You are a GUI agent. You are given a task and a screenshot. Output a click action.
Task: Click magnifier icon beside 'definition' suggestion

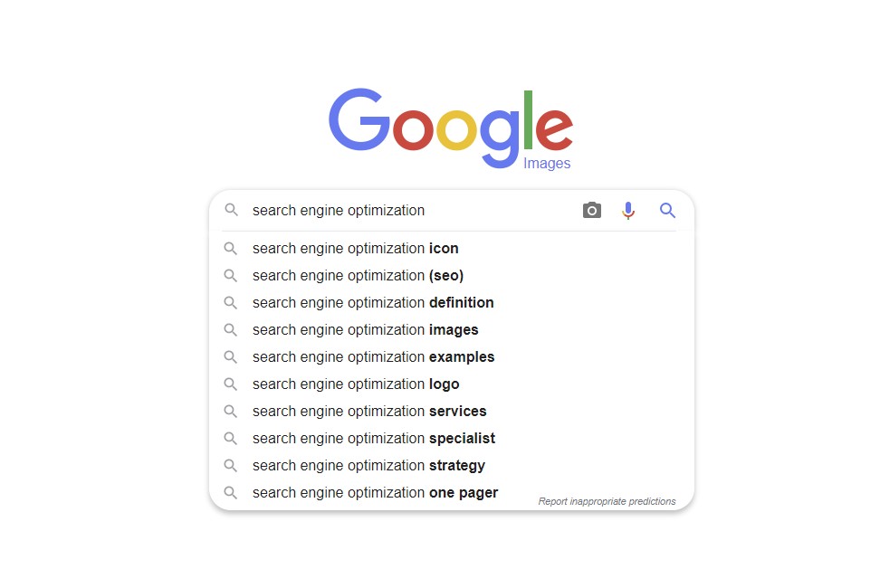click(230, 303)
